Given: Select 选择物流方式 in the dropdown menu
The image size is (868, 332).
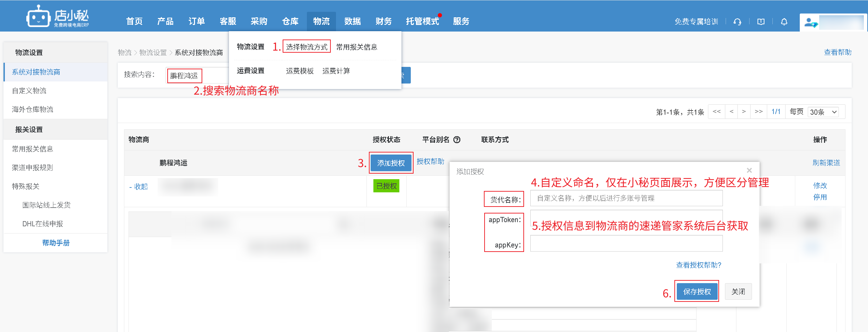Looking at the screenshot, I should pos(307,47).
